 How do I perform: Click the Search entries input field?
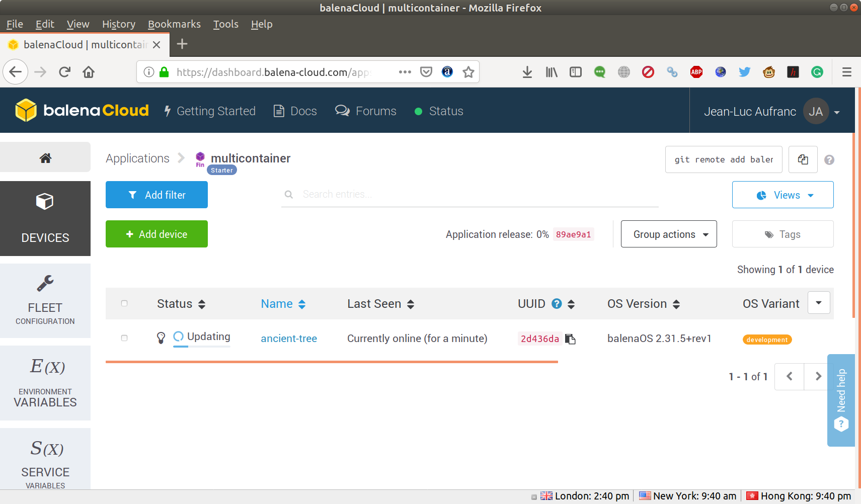tap(470, 194)
